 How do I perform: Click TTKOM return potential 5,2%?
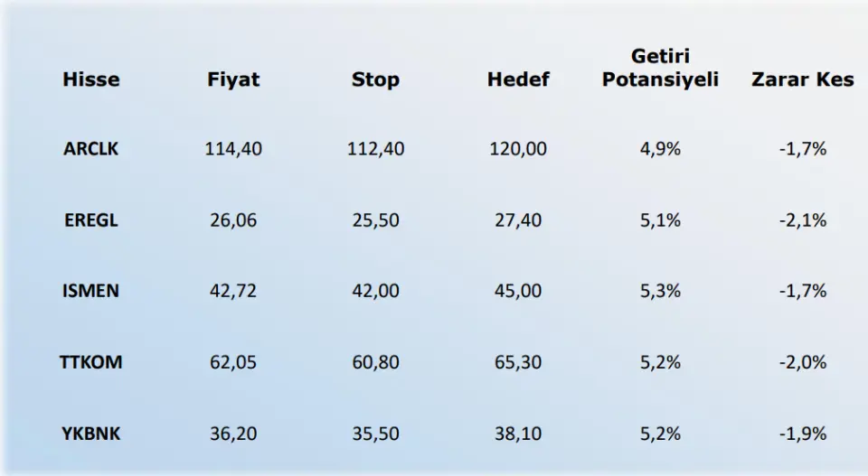[x=660, y=363]
